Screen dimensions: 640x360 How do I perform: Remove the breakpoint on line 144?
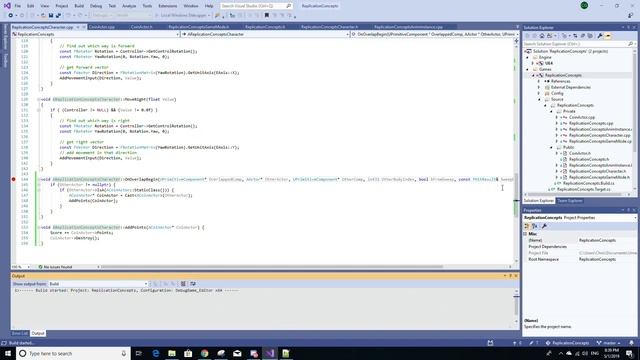click(x=13, y=179)
